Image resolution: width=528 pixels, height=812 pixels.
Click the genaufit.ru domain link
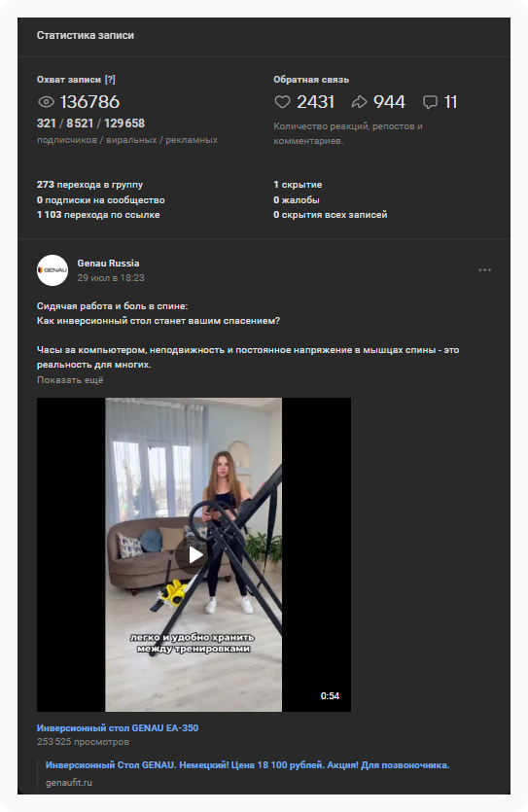click(x=69, y=783)
